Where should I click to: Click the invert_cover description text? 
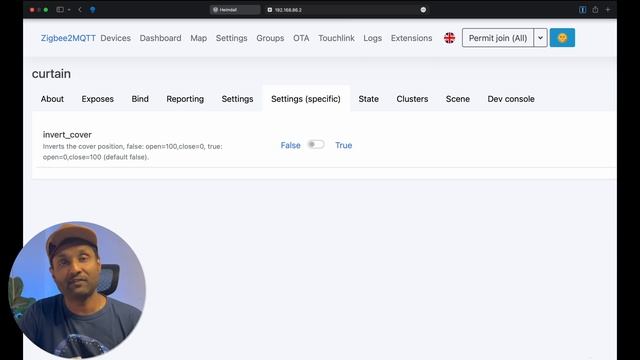click(133, 151)
